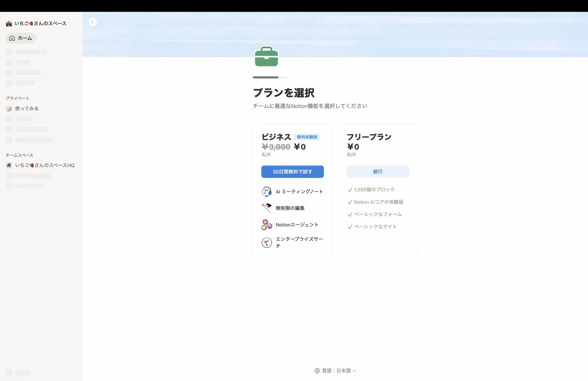588x381 pixels.
Task: Open the いちごさんのスペース workspace switcher
Action: 36,24
